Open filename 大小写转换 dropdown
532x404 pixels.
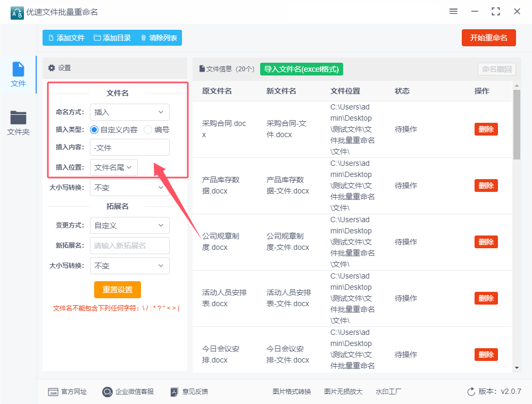coord(130,188)
